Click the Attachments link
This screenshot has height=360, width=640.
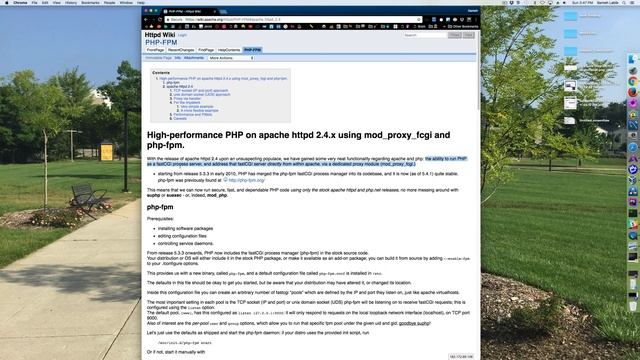194,58
